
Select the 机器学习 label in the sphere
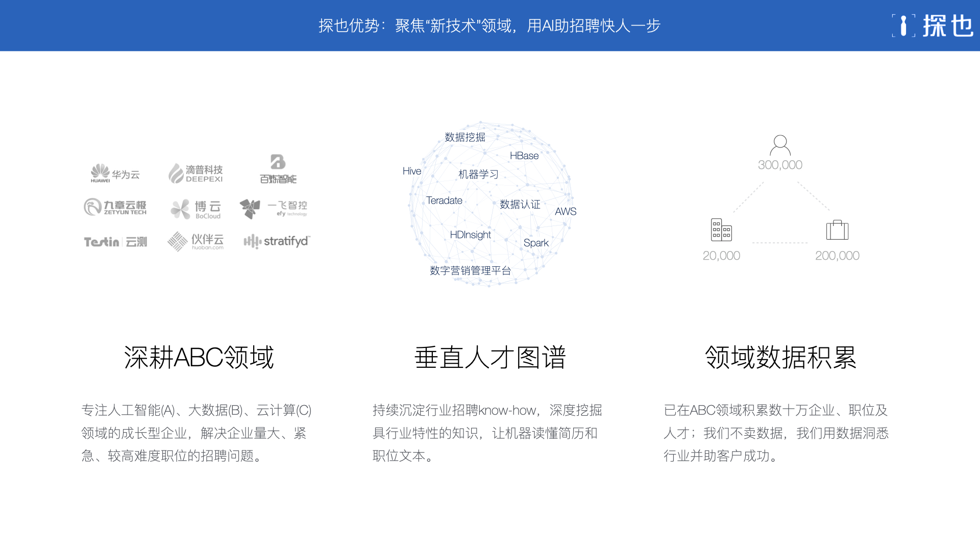tap(478, 174)
